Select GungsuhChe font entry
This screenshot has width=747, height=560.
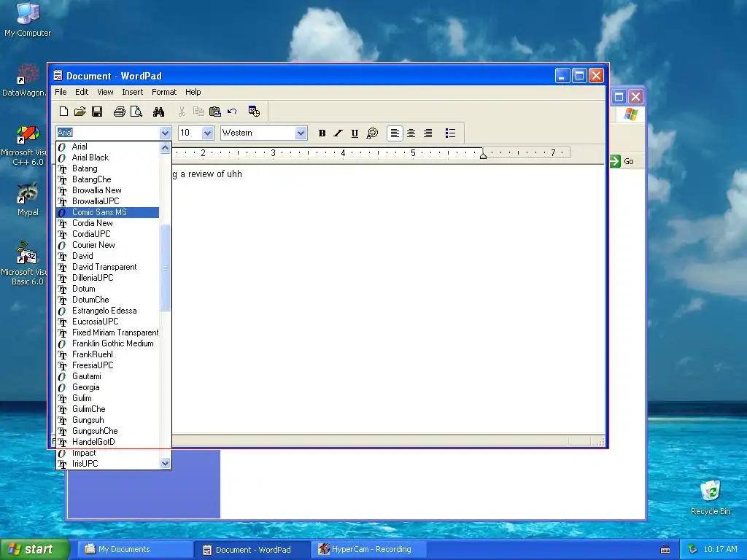coord(108,432)
